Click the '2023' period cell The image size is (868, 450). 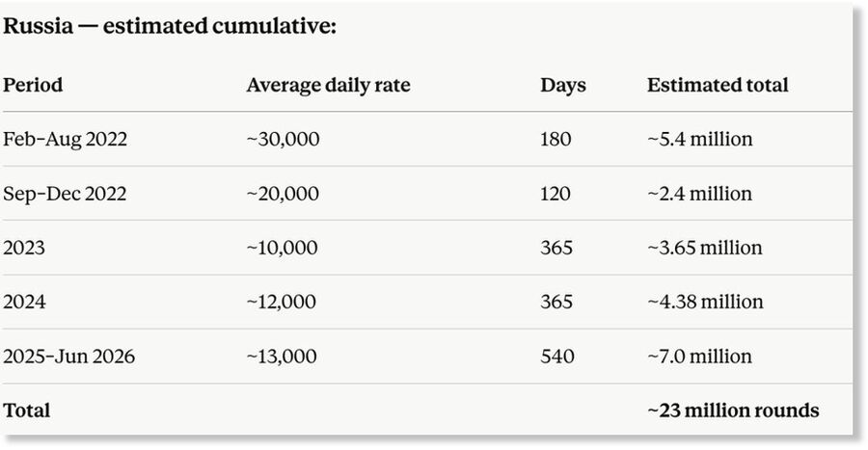pos(24,247)
